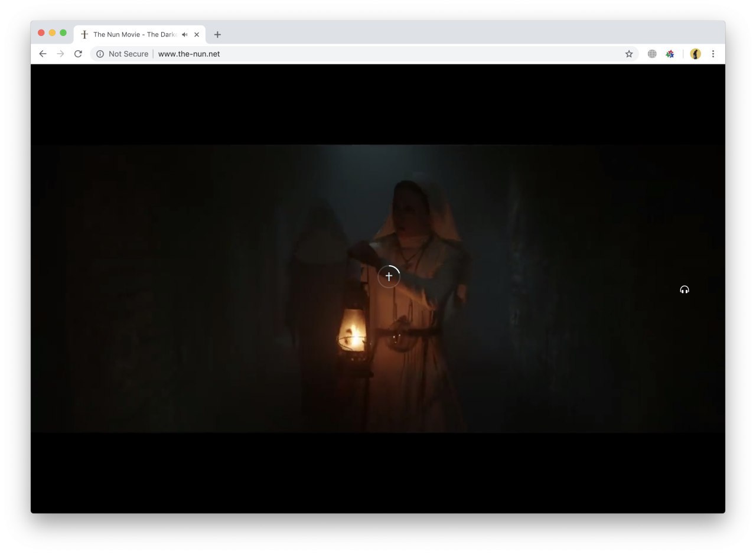Open Chrome's three-dot menu

pyautogui.click(x=713, y=54)
